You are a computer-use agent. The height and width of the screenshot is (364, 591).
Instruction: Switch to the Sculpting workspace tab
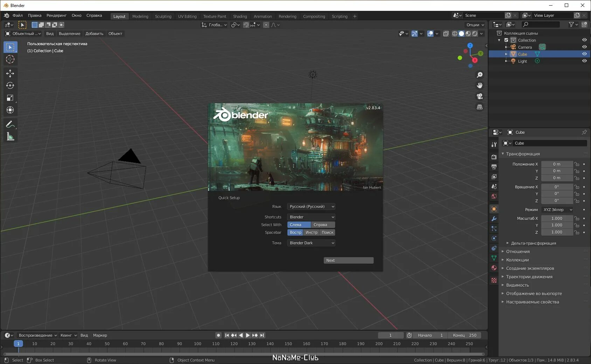tap(163, 16)
